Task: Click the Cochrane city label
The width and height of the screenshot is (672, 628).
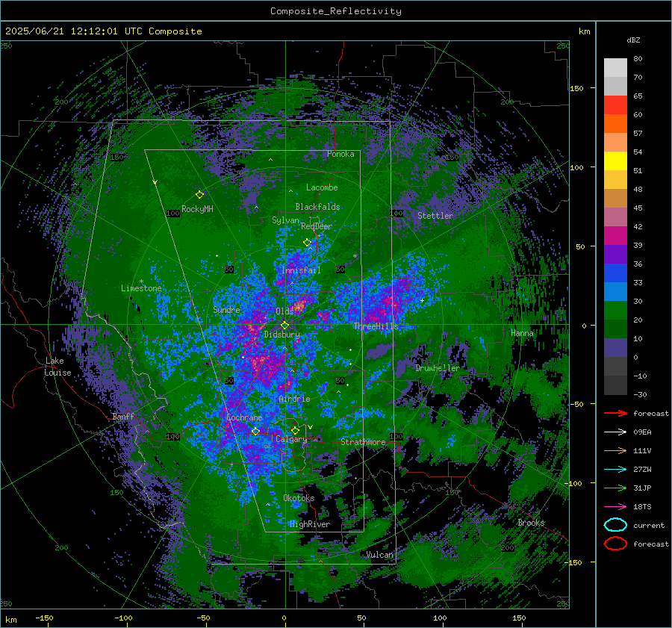Action: tap(244, 417)
